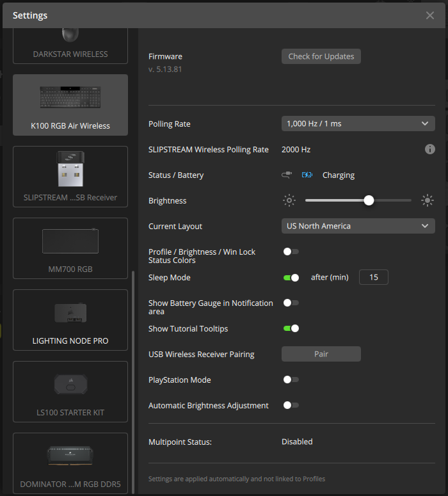448x496 pixels.
Task: Select the LS100 STARTER KIT device
Action: pos(70,392)
